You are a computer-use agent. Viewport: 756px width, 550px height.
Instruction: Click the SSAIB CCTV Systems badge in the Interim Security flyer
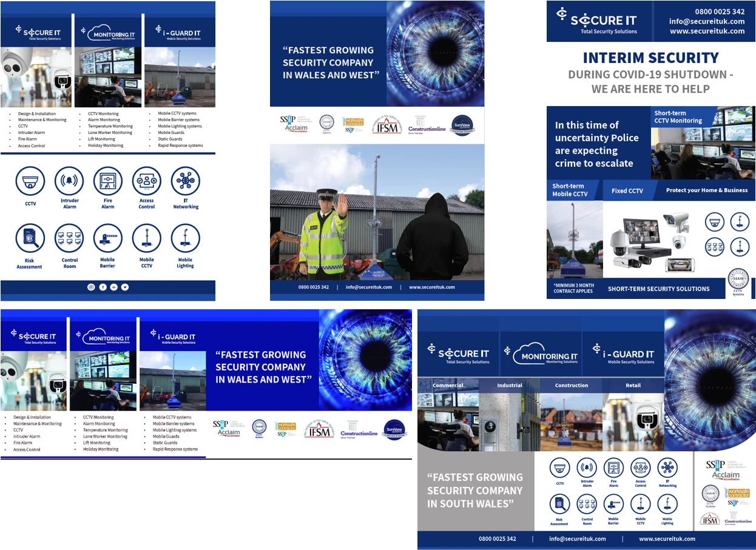point(738,282)
